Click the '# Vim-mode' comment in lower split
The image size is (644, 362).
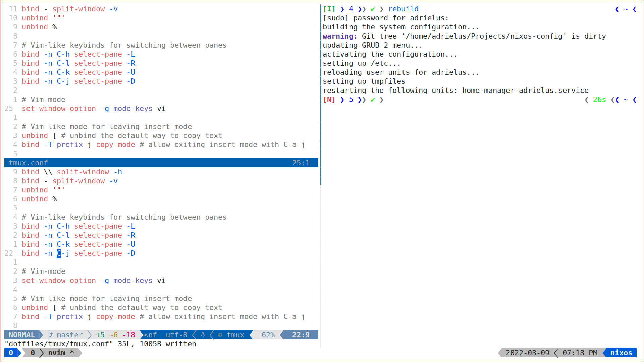point(44,271)
